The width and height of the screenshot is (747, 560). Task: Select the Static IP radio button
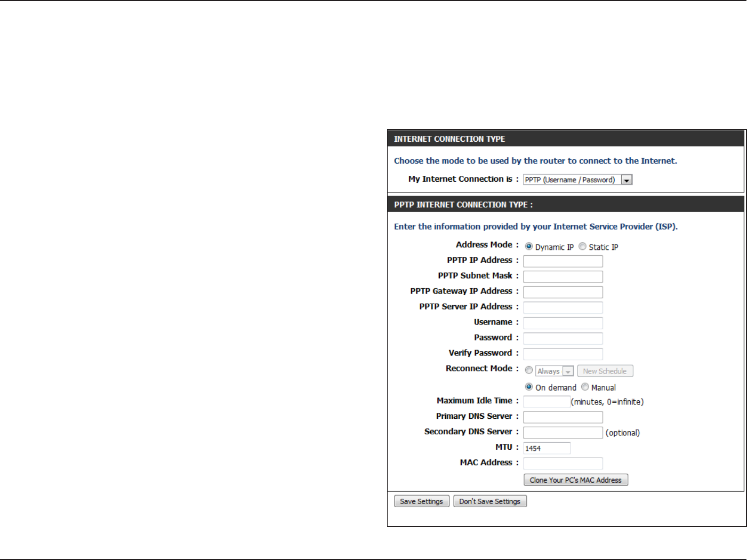[x=583, y=247]
